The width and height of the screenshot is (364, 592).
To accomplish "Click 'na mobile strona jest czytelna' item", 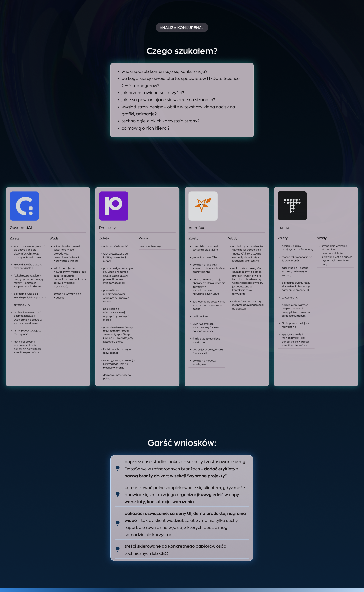I will (x=205, y=248).
